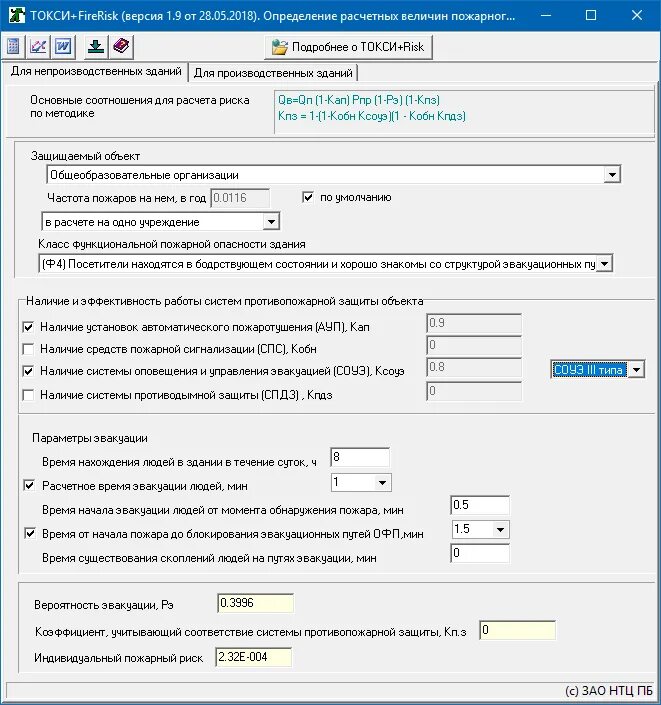This screenshot has width=661, height=705.
Task: Click the green download arrow toolbar icon
Action: [96, 46]
